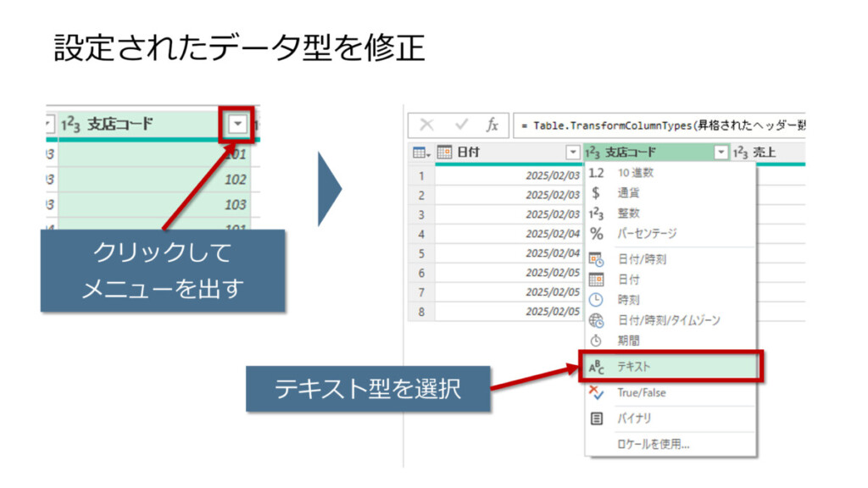The height and width of the screenshot is (488, 868).
Task: Choose 通貨 with the dollar icon
Action: click(629, 193)
